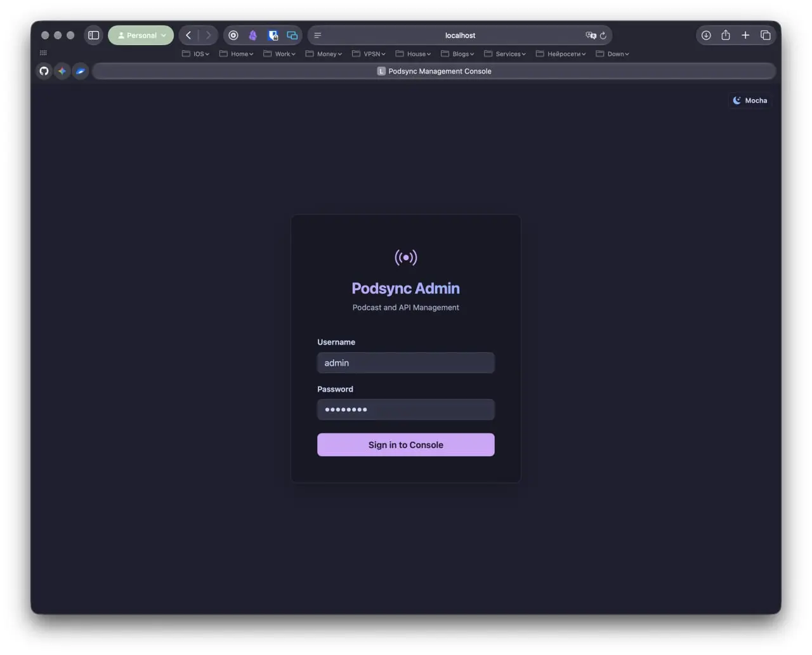Click the localhost address bar
Viewport: 812px width, 655px height.
click(x=460, y=36)
